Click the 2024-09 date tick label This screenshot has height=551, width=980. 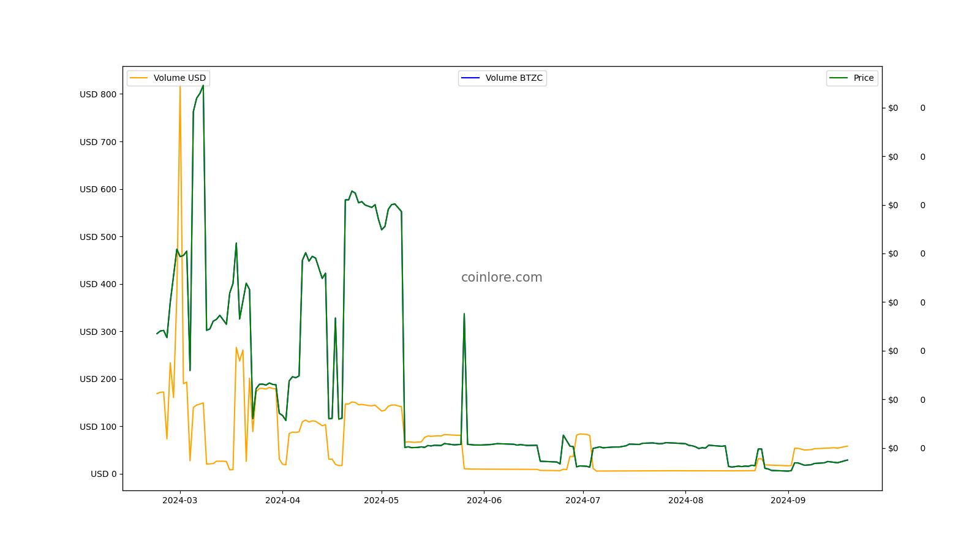[788, 500]
